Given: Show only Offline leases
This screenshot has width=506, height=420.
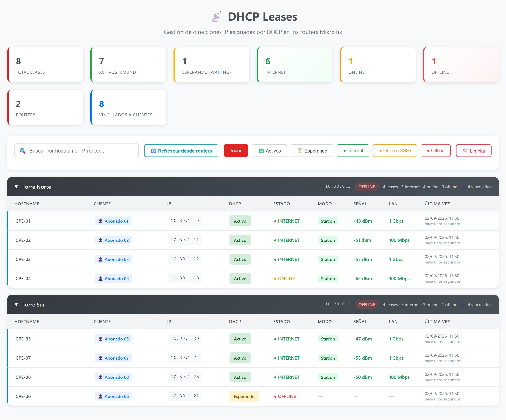Looking at the screenshot, I should [436, 151].
